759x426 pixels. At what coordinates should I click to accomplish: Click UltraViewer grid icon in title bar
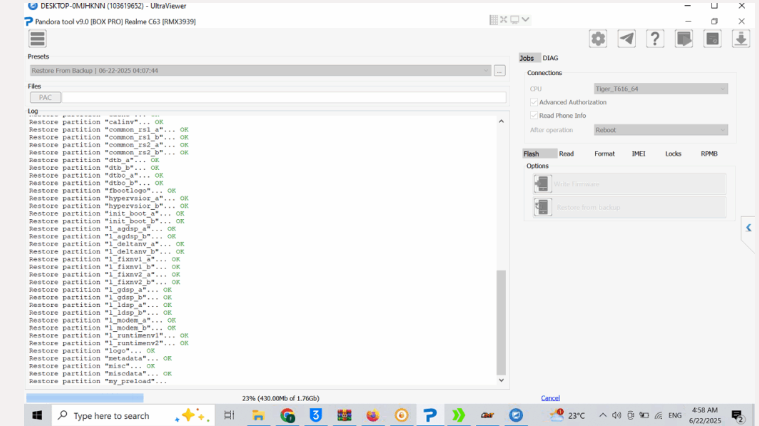(493, 20)
